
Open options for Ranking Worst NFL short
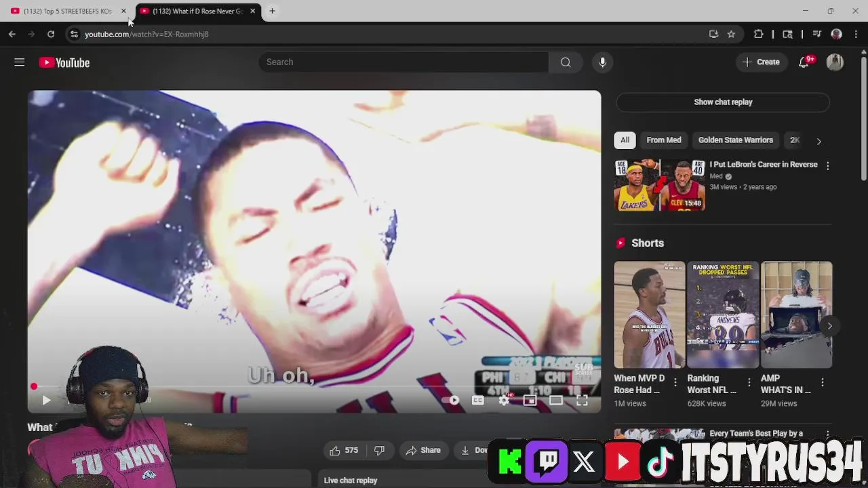click(x=749, y=383)
